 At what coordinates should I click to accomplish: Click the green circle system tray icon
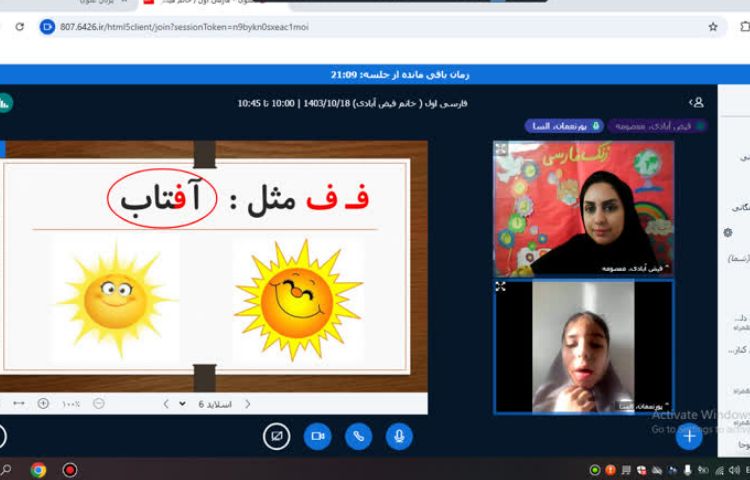595,470
